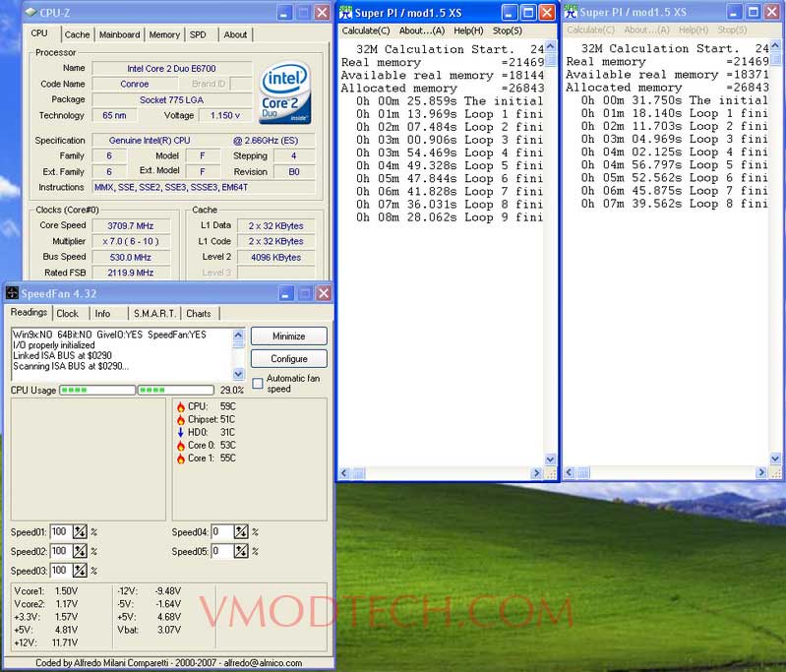Click up arrow of first Super PI scrollbar

[551, 46]
